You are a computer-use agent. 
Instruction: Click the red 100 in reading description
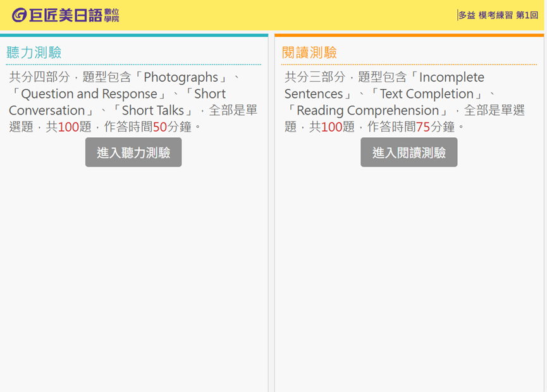(331, 126)
